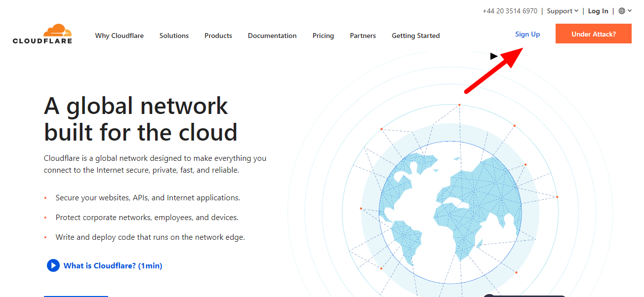Go to Documentation
Viewport: 644px width, 297px height.
coord(272,36)
